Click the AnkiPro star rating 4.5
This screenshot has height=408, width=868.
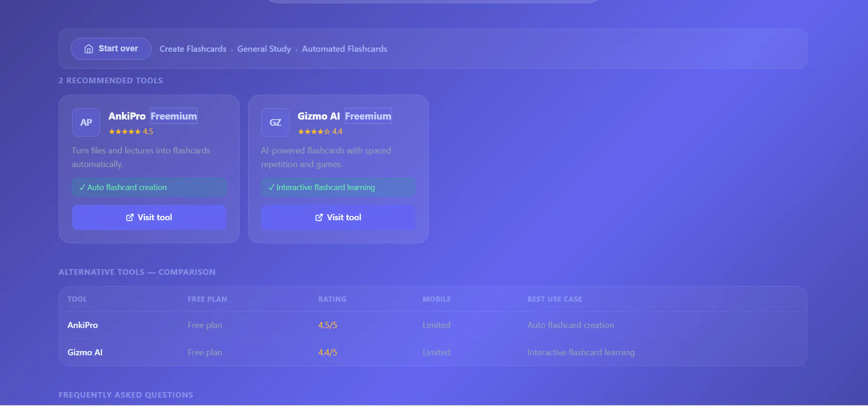pos(131,132)
